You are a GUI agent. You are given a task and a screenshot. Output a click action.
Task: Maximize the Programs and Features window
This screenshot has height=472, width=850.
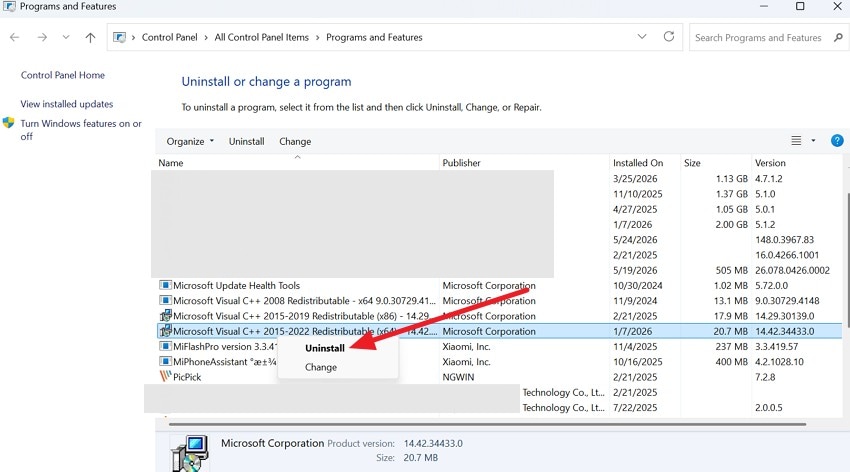[800, 6]
